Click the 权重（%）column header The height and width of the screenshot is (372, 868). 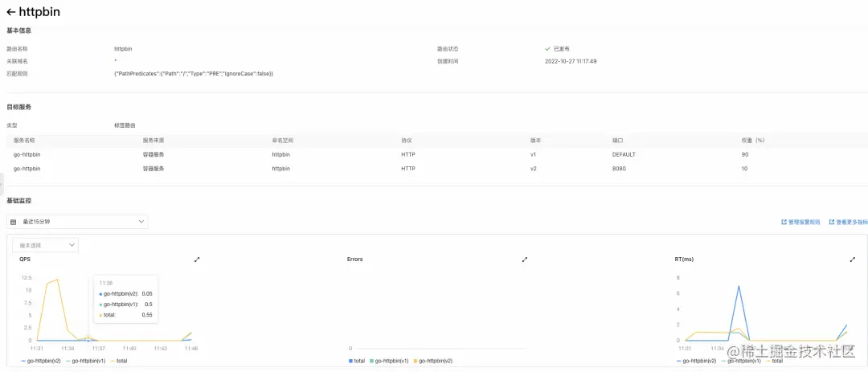click(x=753, y=141)
